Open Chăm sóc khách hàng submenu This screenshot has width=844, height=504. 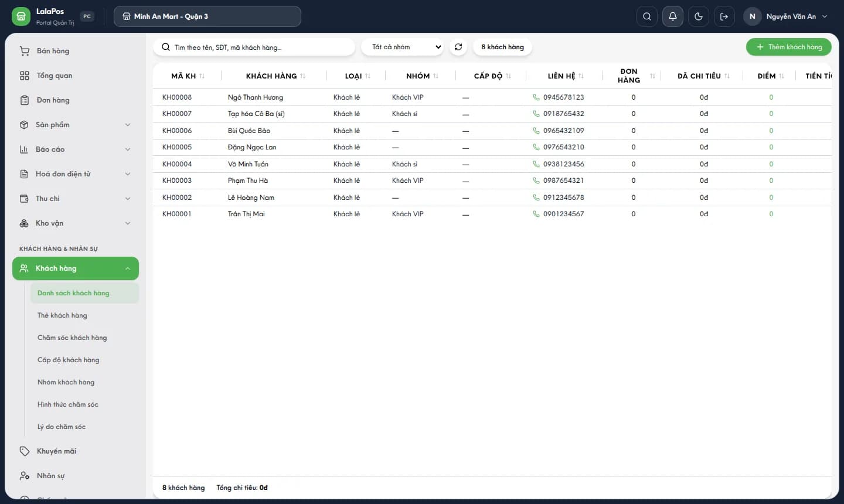[x=84, y=338]
